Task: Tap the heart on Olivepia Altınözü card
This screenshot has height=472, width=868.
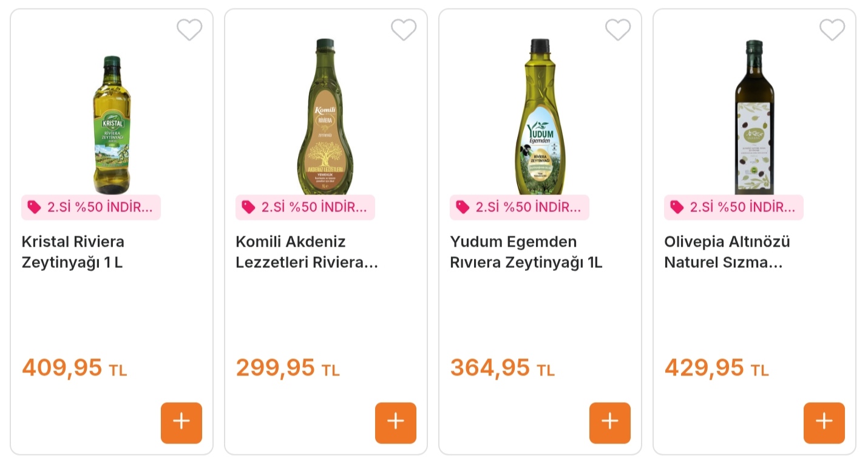Action: [x=832, y=29]
